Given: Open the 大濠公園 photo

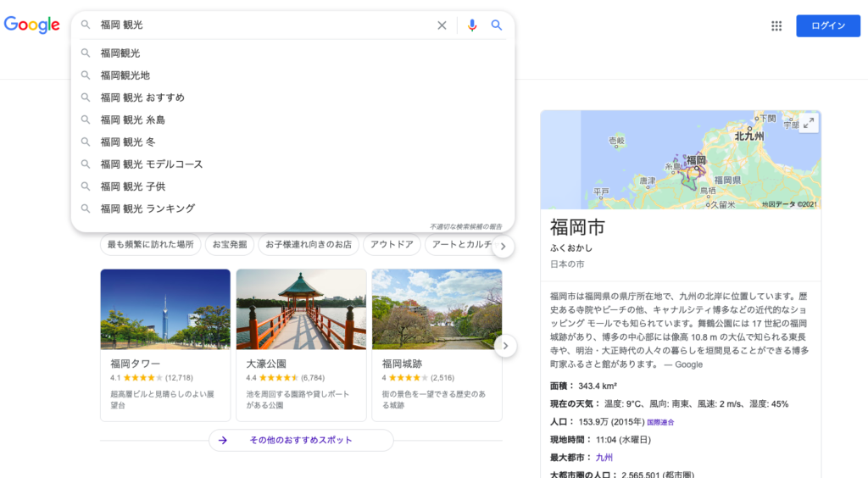Looking at the screenshot, I should tap(301, 309).
